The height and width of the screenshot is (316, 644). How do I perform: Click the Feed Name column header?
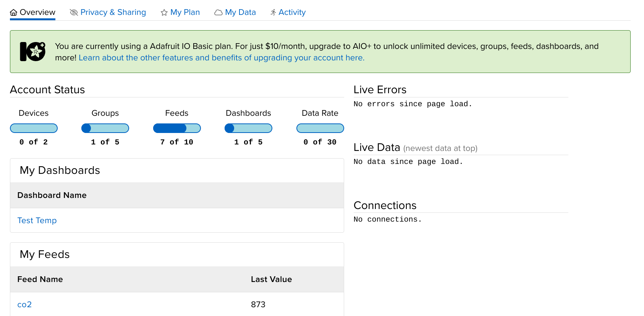pos(40,279)
